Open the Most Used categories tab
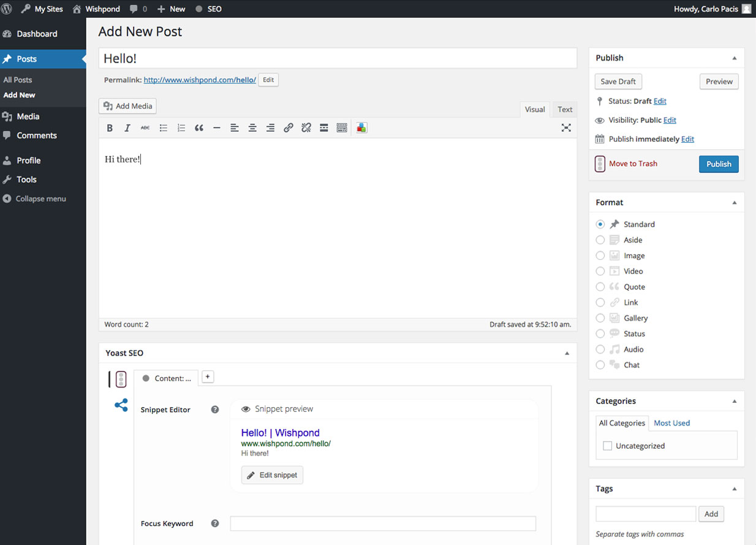Image resolution: width=756 pixels, height=545 pixels. click(x=671, y=423)
